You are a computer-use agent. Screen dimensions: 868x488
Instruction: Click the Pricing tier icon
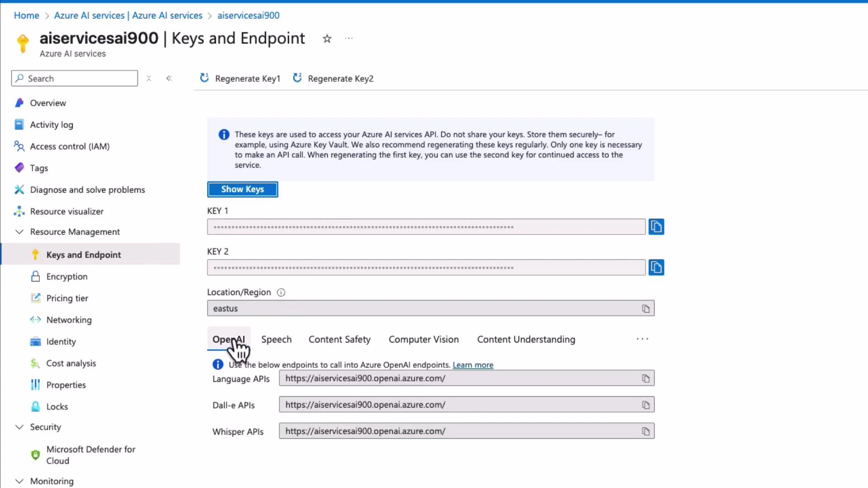pos(35,298)
